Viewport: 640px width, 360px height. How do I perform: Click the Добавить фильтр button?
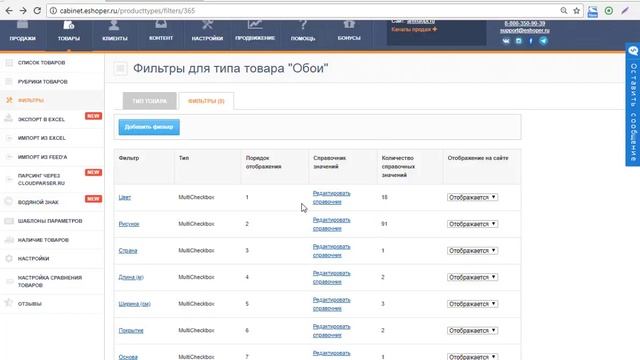click(149, 127)
